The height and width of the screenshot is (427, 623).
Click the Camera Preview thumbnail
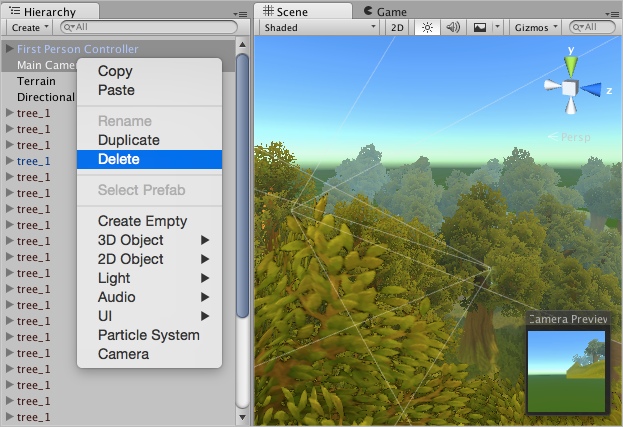566,371
